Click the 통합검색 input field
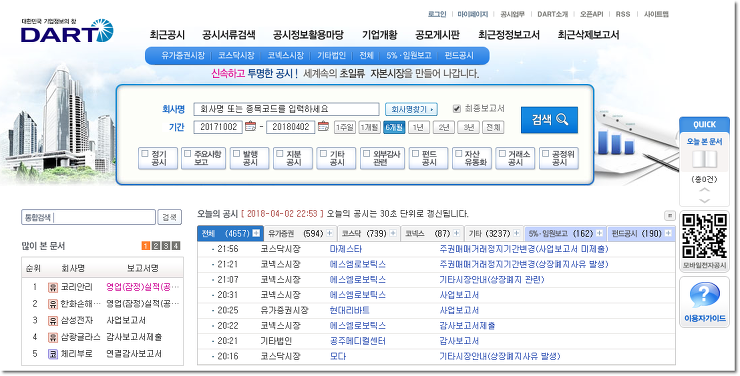This screenshot has height=376, width=740. (88, 217)
